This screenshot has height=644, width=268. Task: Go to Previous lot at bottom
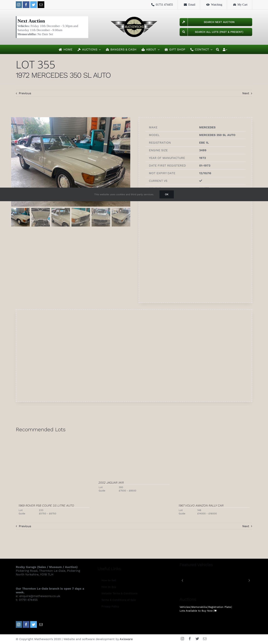tap(23, 526)
